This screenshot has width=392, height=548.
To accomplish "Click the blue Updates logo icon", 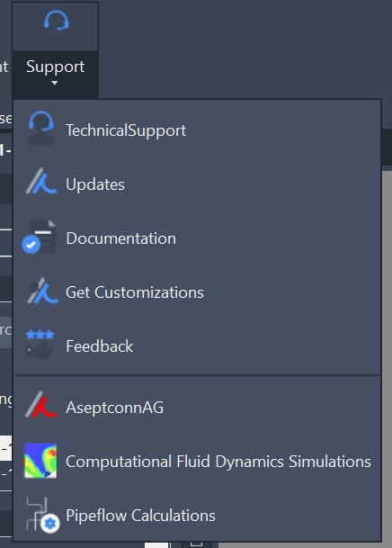I will click(x=41, y=181).
